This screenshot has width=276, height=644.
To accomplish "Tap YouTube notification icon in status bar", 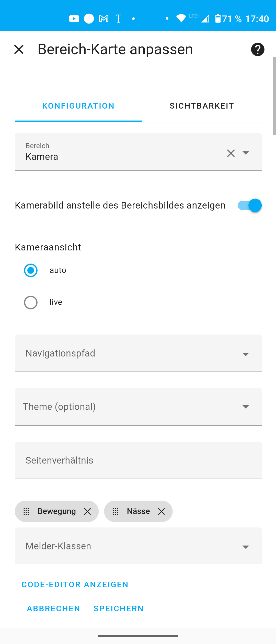I will [x=74, y=19].
